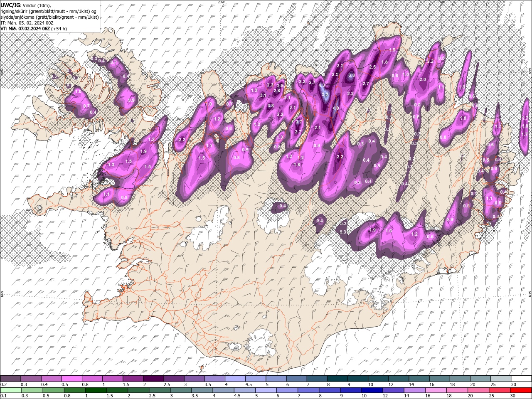532x399 pixels.
Task: Select the 0.5–0.8 bright pink snow swatch
Action: pos(71,379)
